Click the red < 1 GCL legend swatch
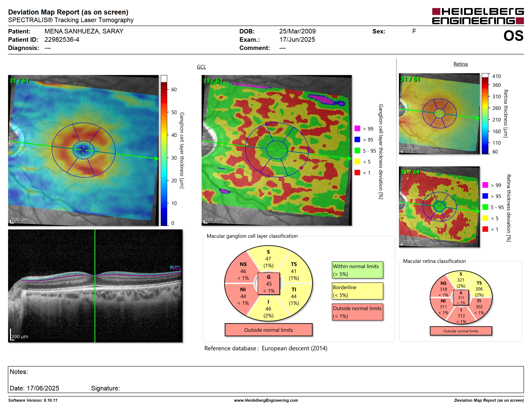 pyautogui.click(x=357, y=172)
